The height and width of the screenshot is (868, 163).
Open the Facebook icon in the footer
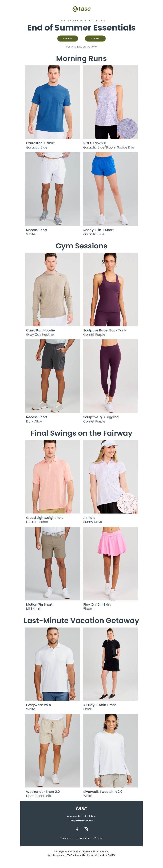[x=77, y=829]
